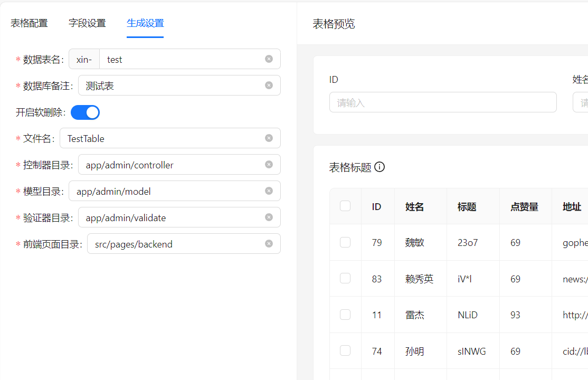Click the 点赞量 column header

pos(524,207)
